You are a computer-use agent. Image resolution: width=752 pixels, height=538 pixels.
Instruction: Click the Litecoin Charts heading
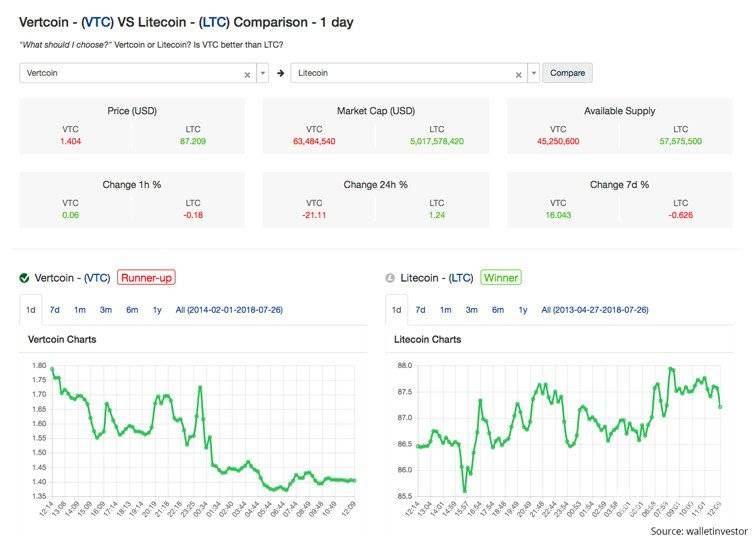pos(428,339)
